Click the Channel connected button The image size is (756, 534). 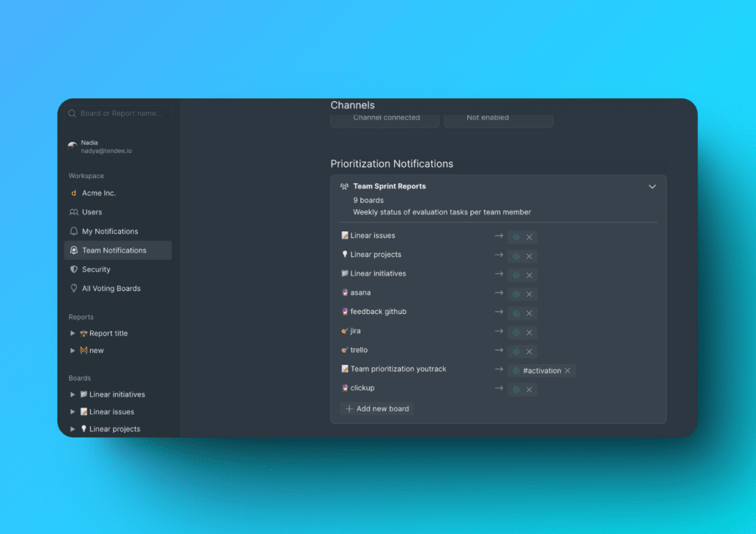[385, 117]
